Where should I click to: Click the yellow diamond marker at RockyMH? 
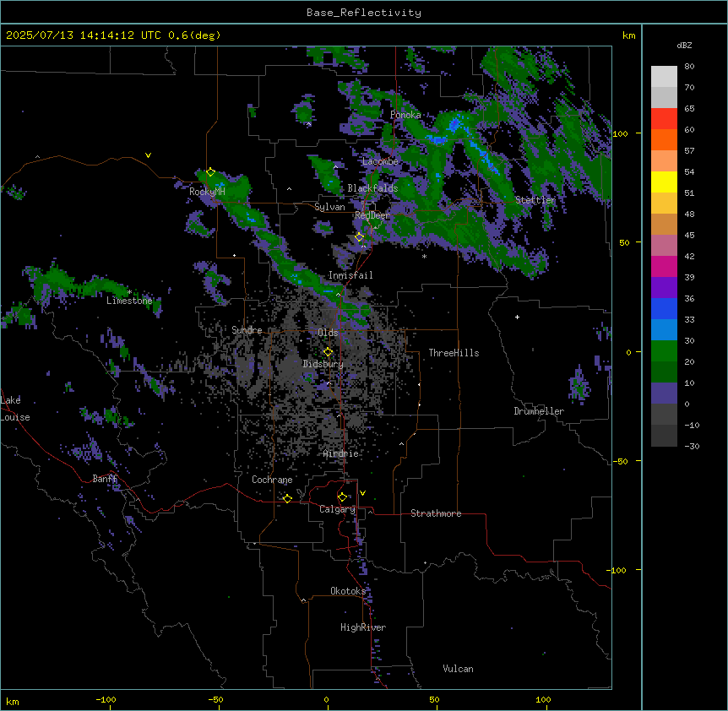(x=211, y=172)
